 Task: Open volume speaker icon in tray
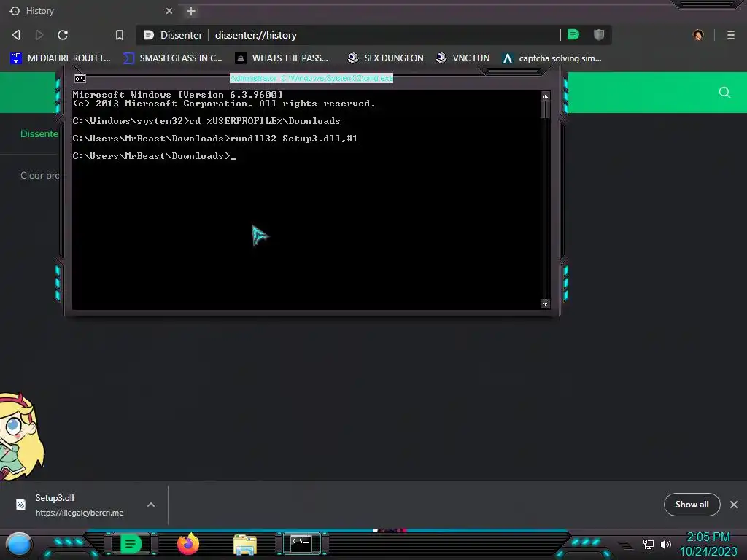pos(666,544)
